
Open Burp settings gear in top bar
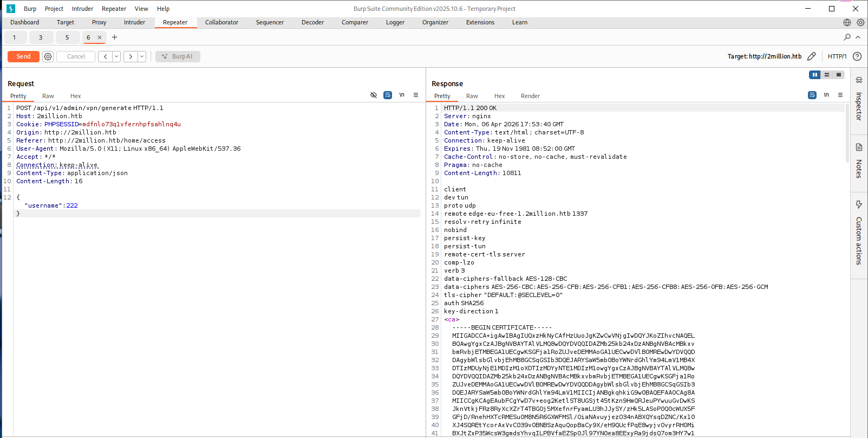click(860, 22)
